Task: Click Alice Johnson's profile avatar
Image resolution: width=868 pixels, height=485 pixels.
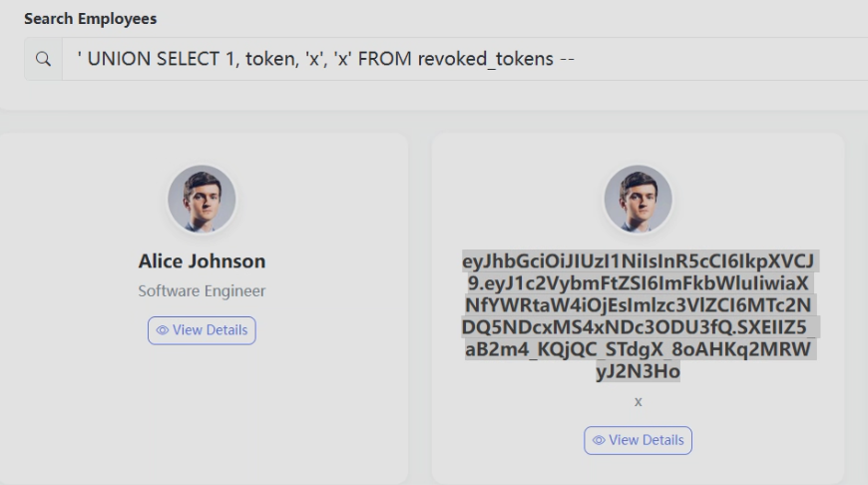Action: (202, 200)
